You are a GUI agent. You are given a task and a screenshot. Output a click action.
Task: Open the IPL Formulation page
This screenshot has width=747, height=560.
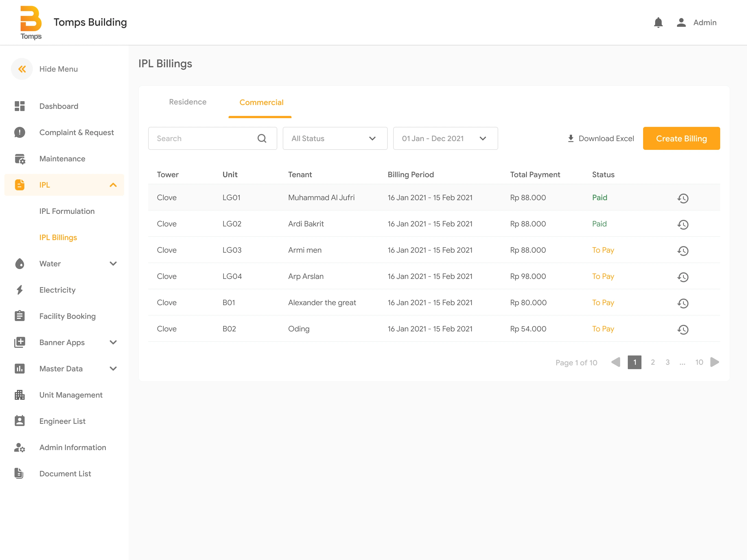click(x=67, y=211)
